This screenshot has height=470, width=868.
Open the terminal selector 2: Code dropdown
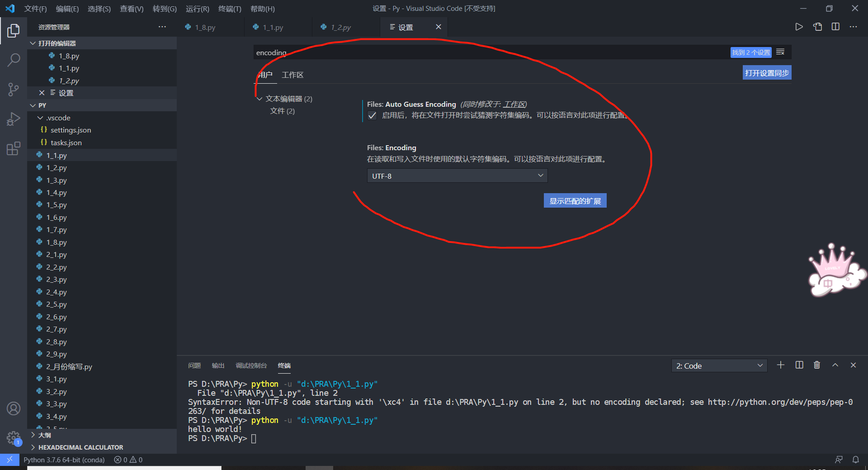point(719,366)
